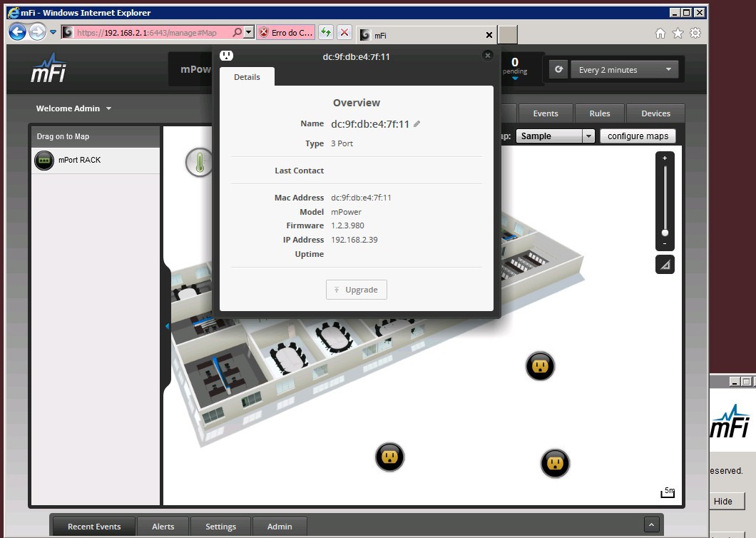The image size is (756, 538).
Task: Click the map zoom slider handle
Action: point(665,233)
